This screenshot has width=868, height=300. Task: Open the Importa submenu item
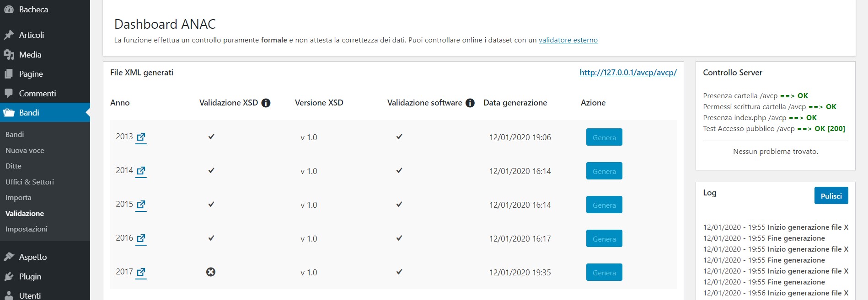[18, 197]
